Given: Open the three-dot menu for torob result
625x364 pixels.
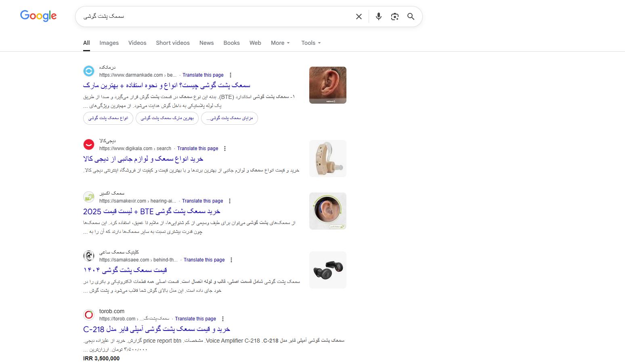Looking at the screenshot, I should coord(223,319).
